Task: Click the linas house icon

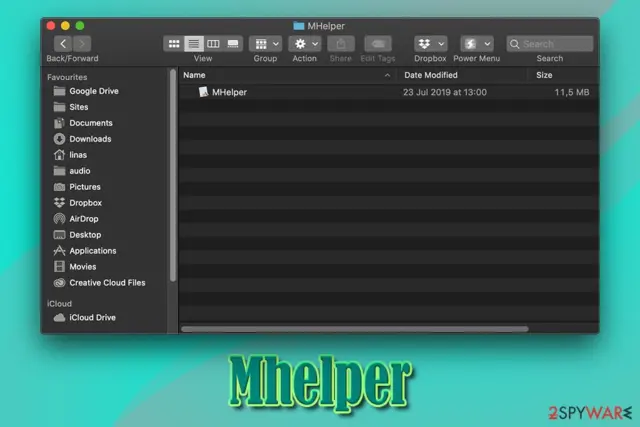Action: point(59,155)
